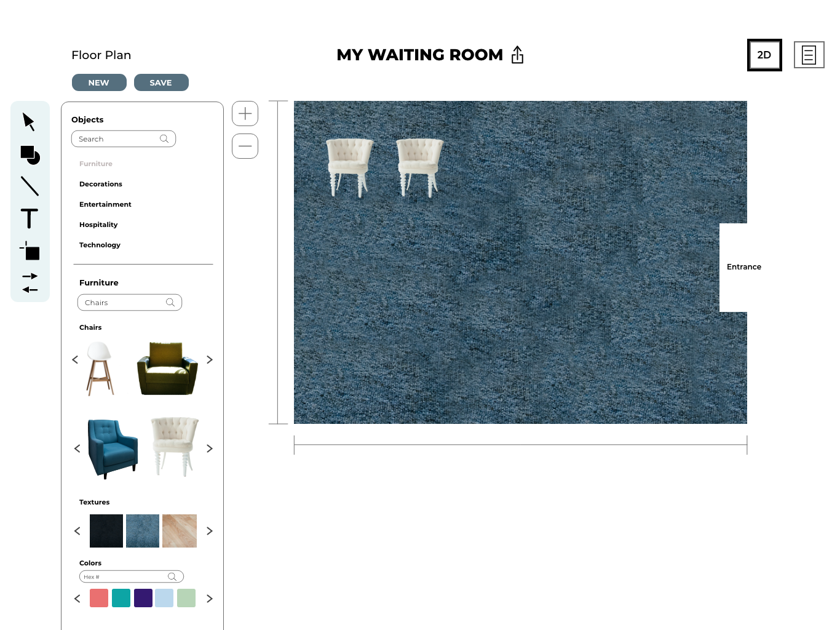The image size is (840, 630).
Task: Click the share icon beside the title
Action: (518, 55)
